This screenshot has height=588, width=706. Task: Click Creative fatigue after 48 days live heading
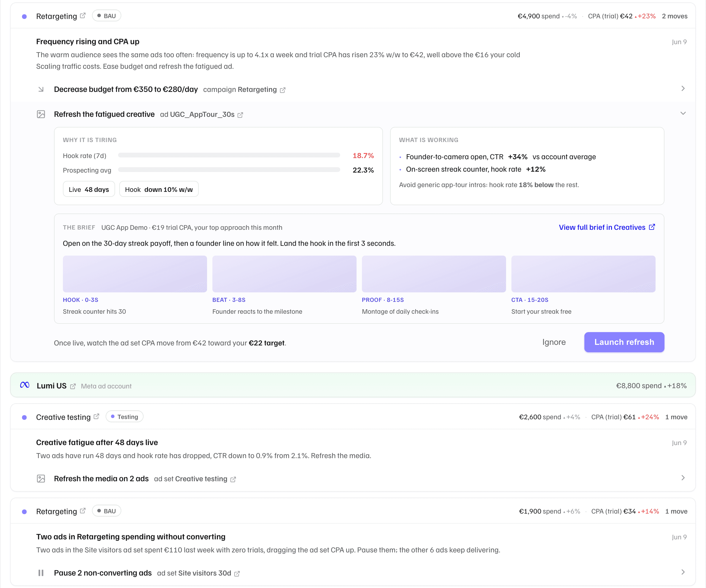coord(97,442)
